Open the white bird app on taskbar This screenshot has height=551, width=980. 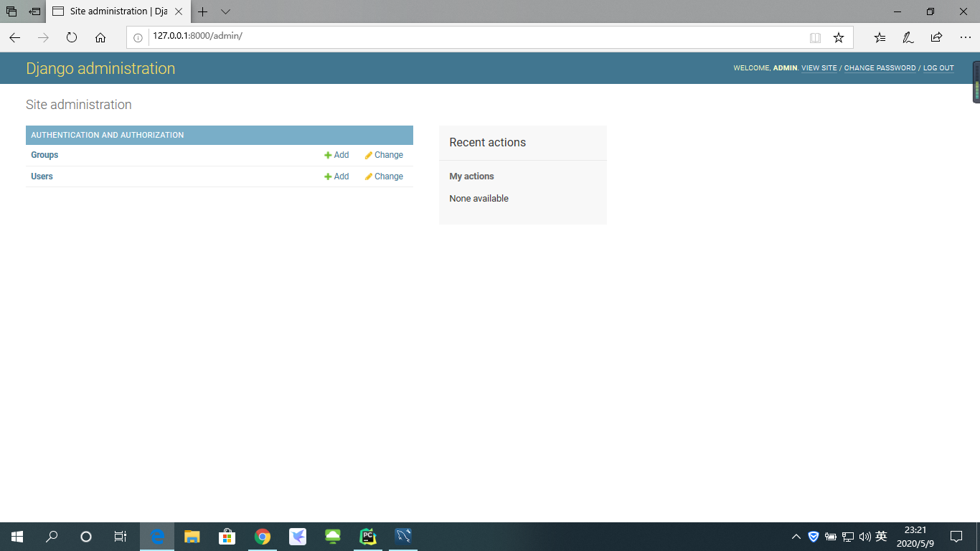pos(297,537)
